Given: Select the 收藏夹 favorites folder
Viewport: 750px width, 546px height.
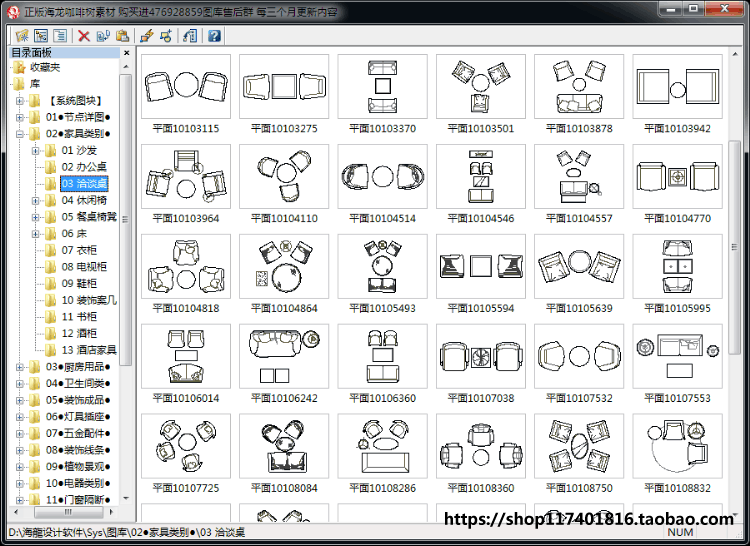Looking at the screenshot, I should [45, 67].
